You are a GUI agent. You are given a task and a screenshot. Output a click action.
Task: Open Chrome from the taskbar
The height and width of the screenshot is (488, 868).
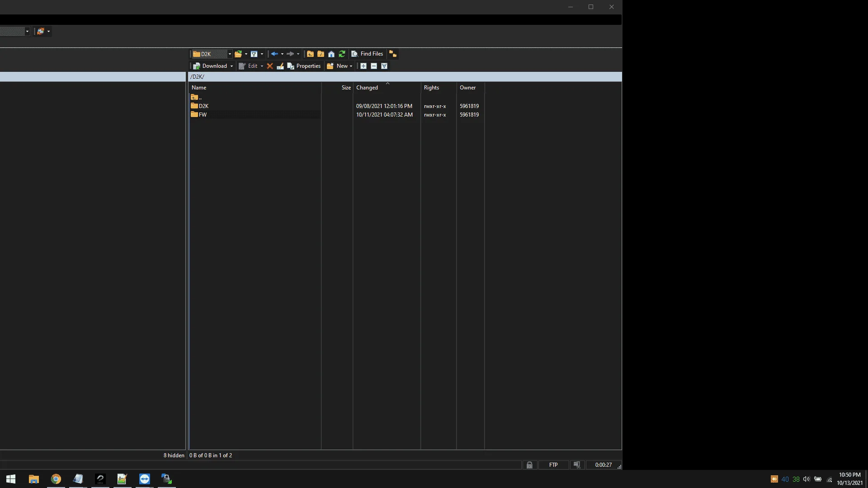coord(56,479)
